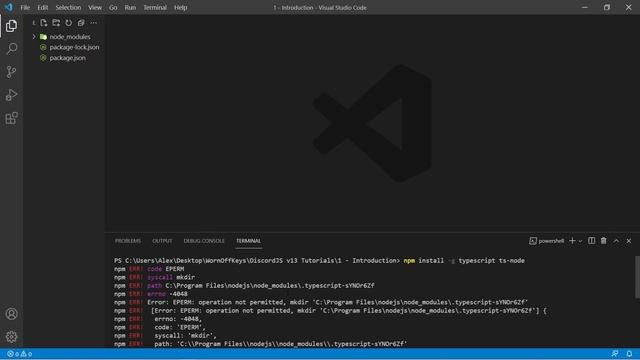
Task: Click the 'errno -4048' error line
Action: [151, 294]
